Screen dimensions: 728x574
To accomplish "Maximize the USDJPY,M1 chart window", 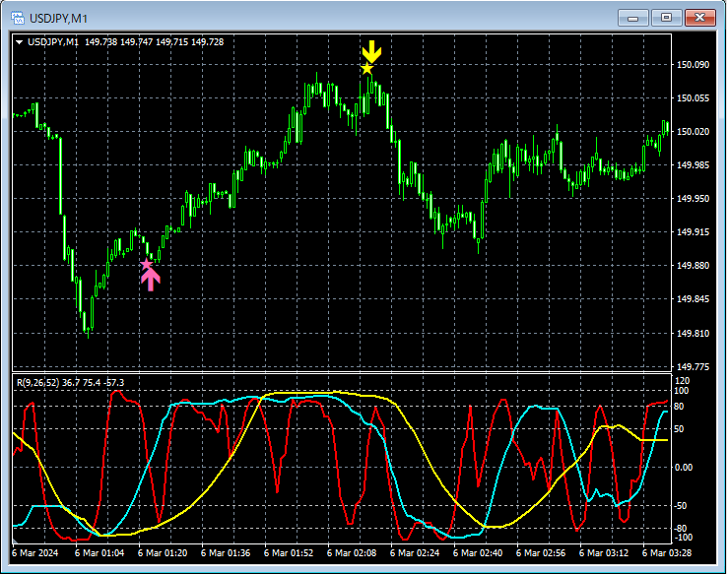I will pos(666,18).
